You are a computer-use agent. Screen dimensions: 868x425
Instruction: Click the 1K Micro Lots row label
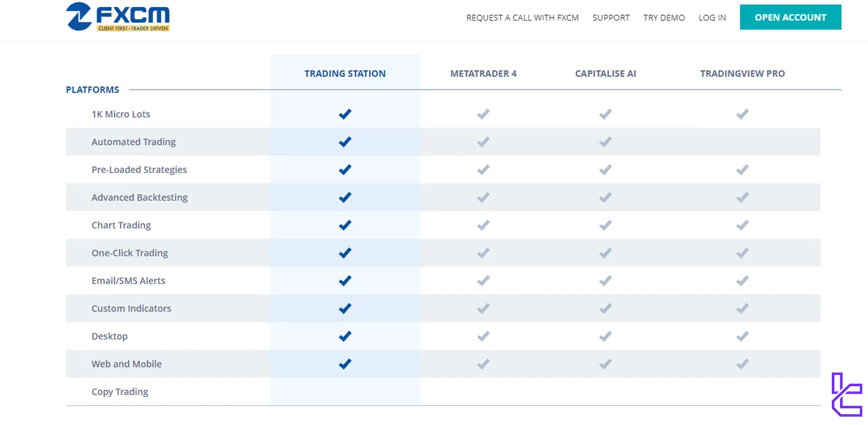coord(121,114)
